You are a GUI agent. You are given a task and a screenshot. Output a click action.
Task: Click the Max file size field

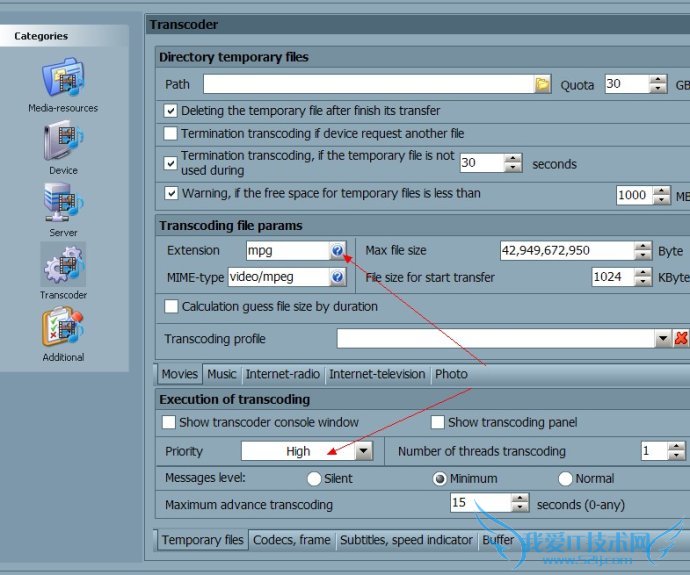[x=567, y=251]
